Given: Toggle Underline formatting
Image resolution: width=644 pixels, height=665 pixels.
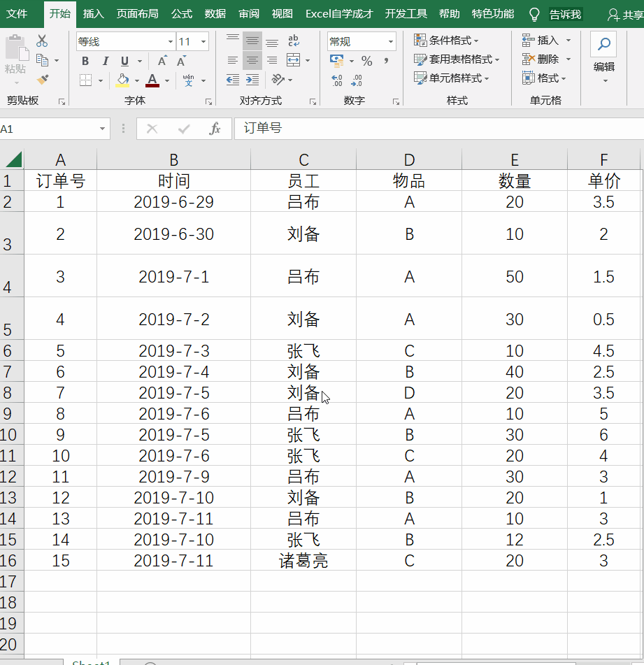Looking at the screenshot, I should [124, 61].
